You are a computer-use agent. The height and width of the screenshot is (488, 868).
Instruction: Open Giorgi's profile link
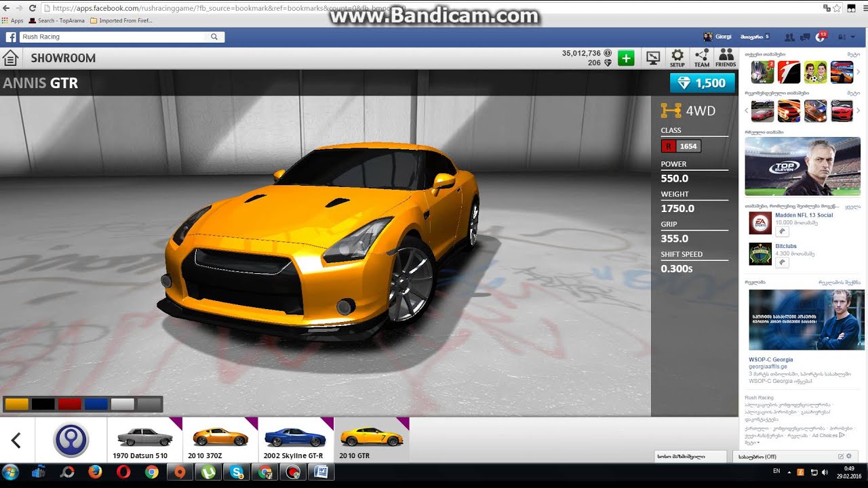coord(717,37)
